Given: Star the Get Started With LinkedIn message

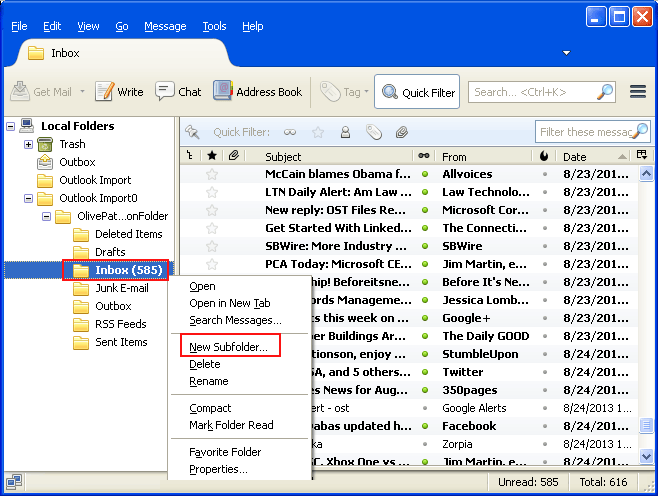Looking at the screenshot, I should 212,228.
